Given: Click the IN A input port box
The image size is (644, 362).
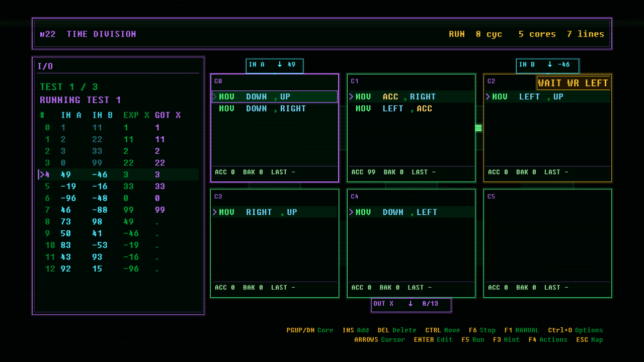Looking at the screenshot, I should [275, 66].
